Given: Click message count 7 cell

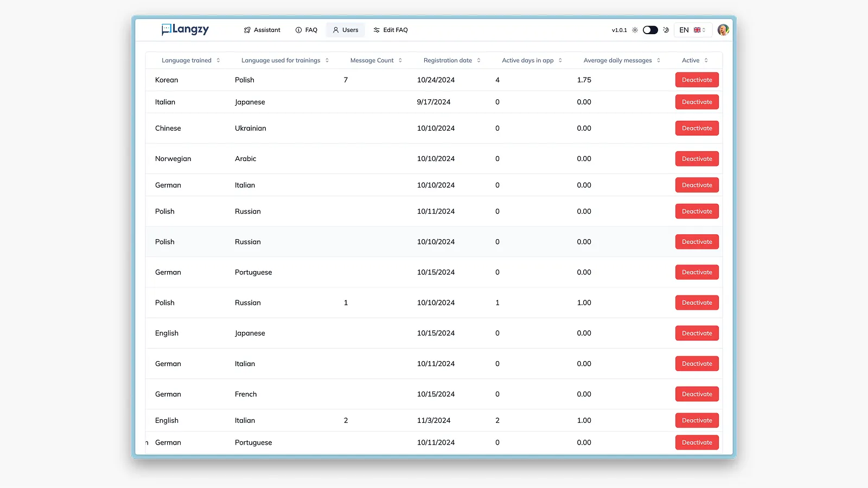Looking at the screenshot, I should coord(346,80).
